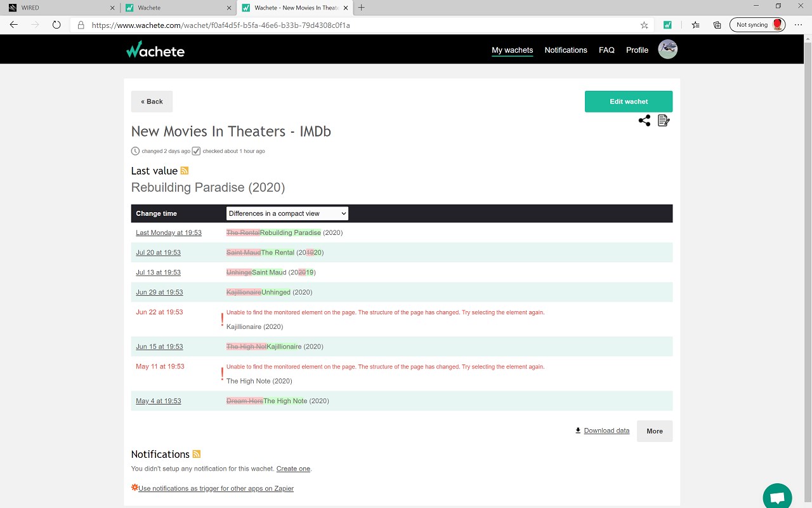Open the notes icon next to share

664,121
